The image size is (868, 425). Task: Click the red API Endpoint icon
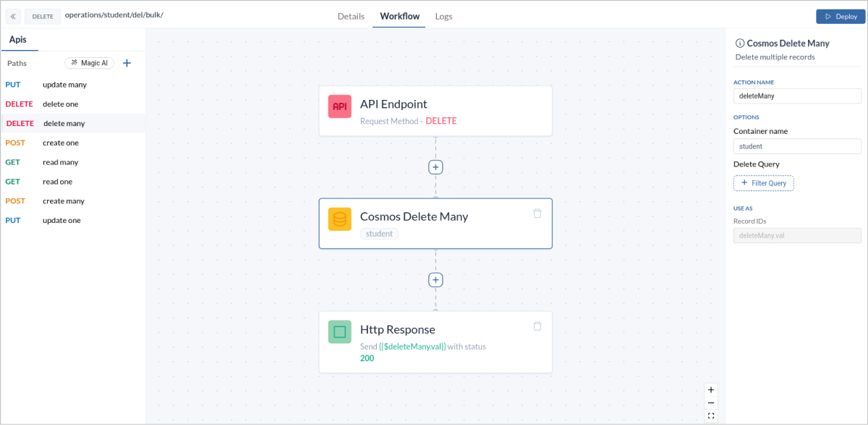click(339, 106)
